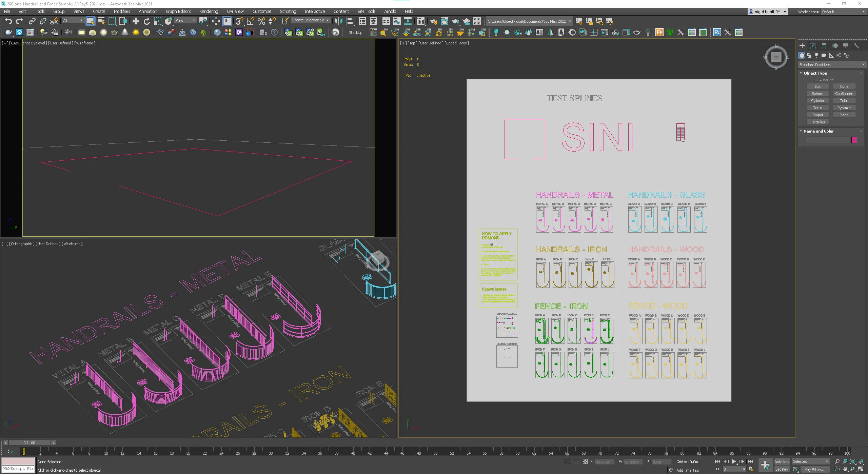
Task: Click the Zoom Extents All viewport icon
Action: click(861, 461)
